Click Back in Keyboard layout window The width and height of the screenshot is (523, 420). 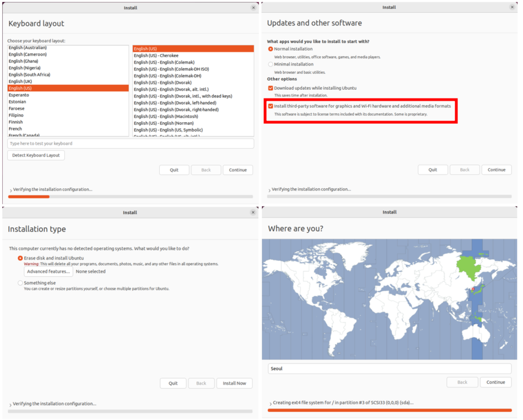pos(206,170)
